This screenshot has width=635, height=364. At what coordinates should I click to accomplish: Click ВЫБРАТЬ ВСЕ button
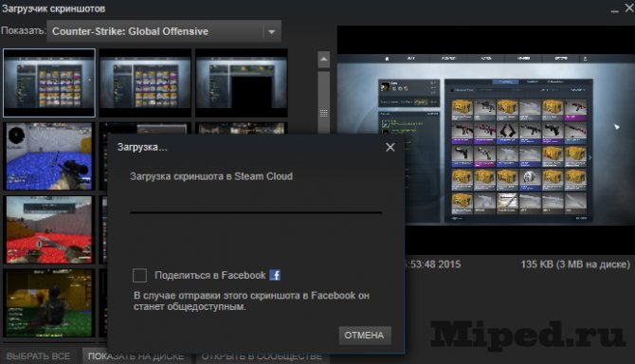(39, 356)
